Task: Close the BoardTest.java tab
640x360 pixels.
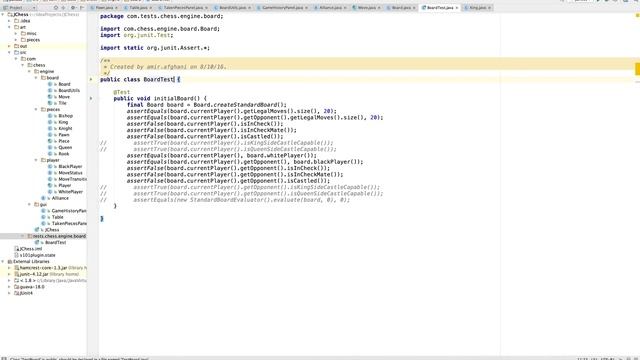Action: pos(456,8)
